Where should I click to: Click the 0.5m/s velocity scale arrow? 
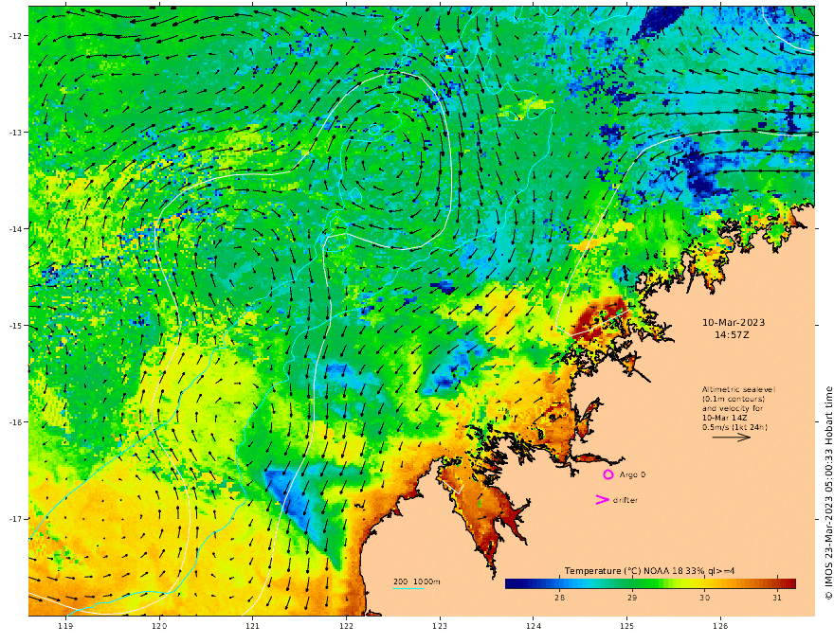(x=732, y=438)
